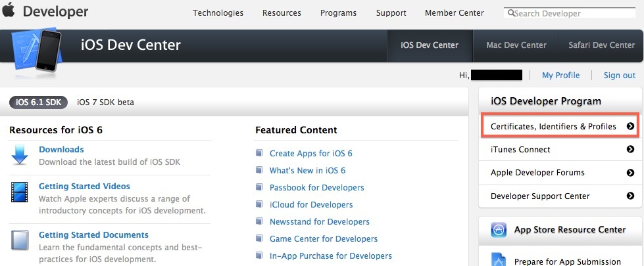Open the Downloads link
Image resolution: width=644 pixels, height=266 pixels.
(61, 150)
